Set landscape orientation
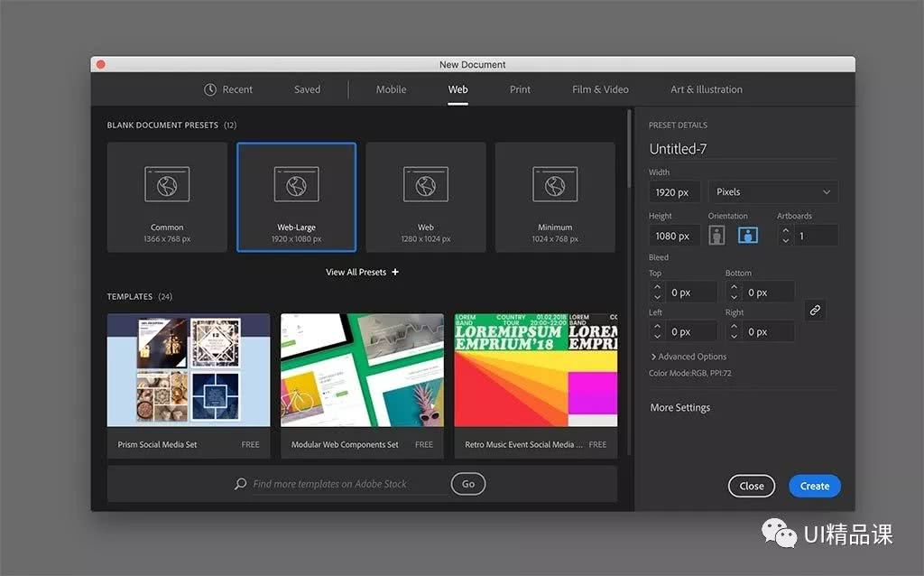924x576 pixels. [747, 236]
